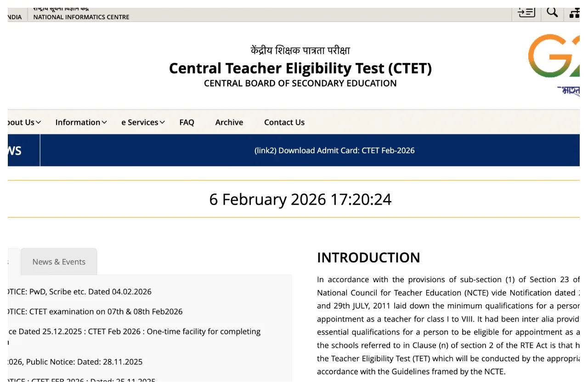Open notice about CTET exam on 07th-08th Feb2026
Viewport: 588px width, 390px height.
point(91,311)
